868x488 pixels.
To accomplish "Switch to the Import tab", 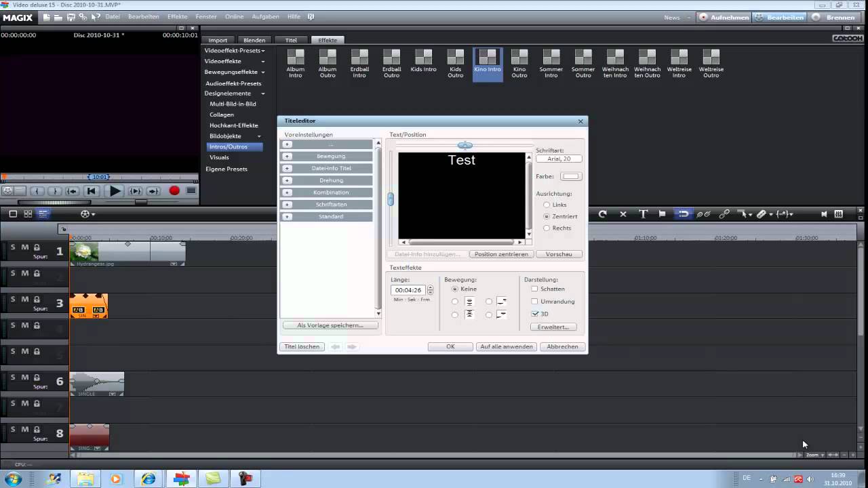I will click(x=218, y=40).
